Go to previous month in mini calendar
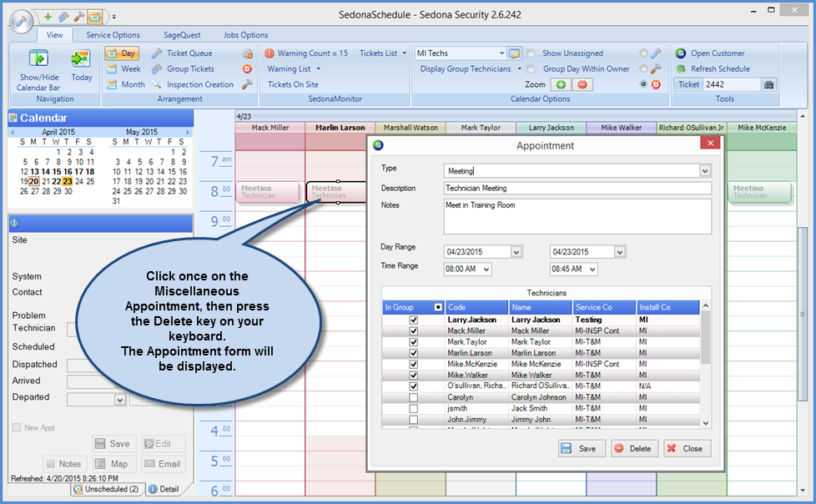This screenshot has height=504, width=816. pyautogui.click(x=13, y=132)
